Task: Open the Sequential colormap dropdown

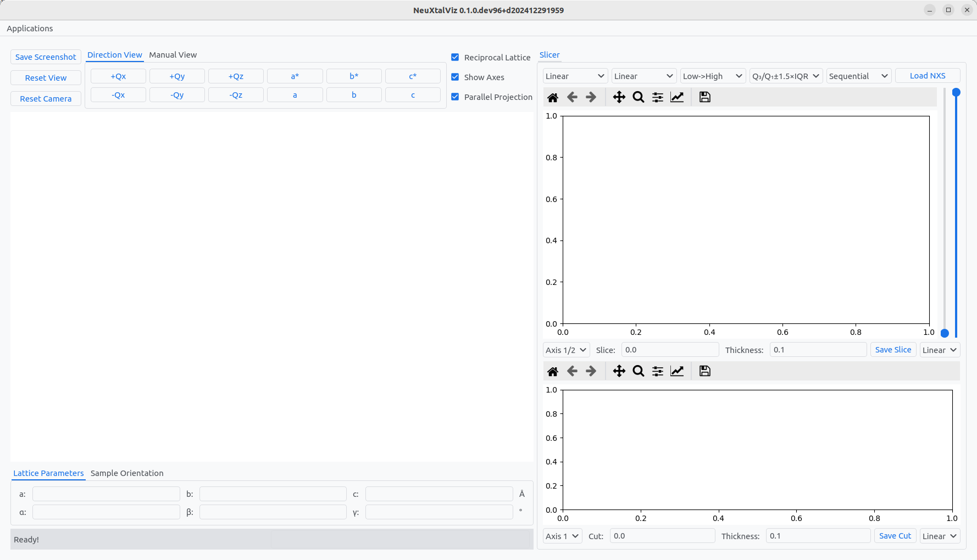Action: [858, 76]
